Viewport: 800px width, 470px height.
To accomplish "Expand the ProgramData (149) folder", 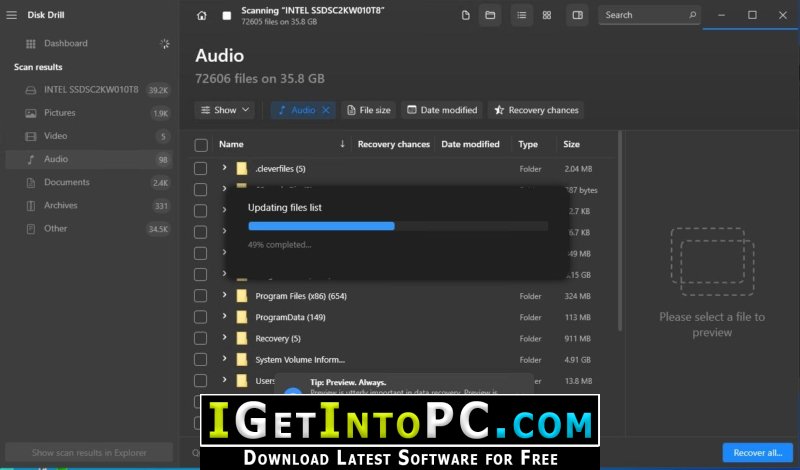I will click(224, 316).
